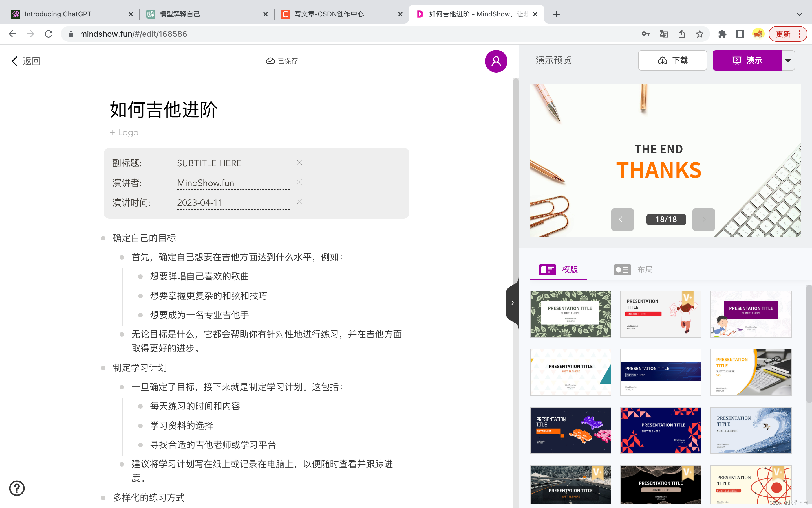Choose the black wireframe mesh template

pyautogui.click(x=661, y=485)
